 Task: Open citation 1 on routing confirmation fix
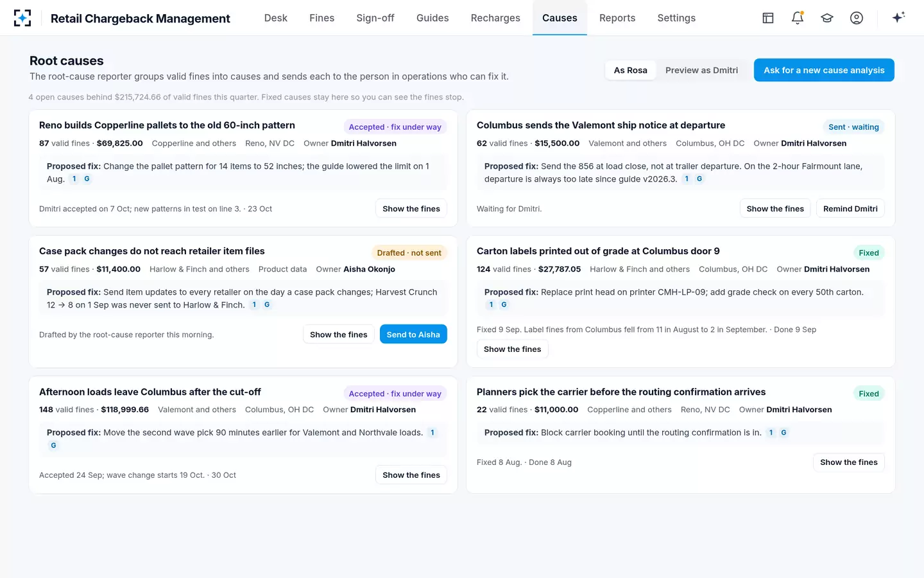pyautogui.click(x=771, y=433)
